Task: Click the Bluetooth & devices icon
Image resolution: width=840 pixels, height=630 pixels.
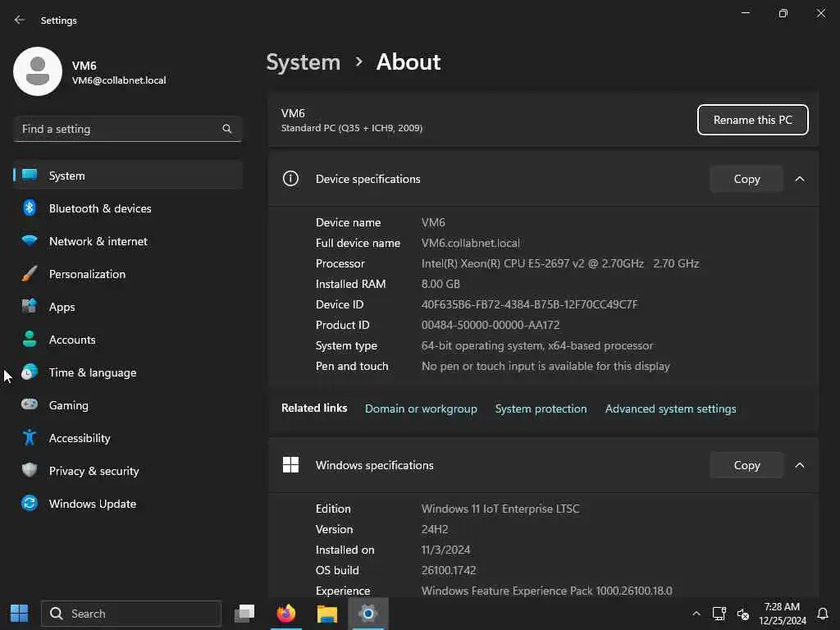Action: click(x=30, y=208)
